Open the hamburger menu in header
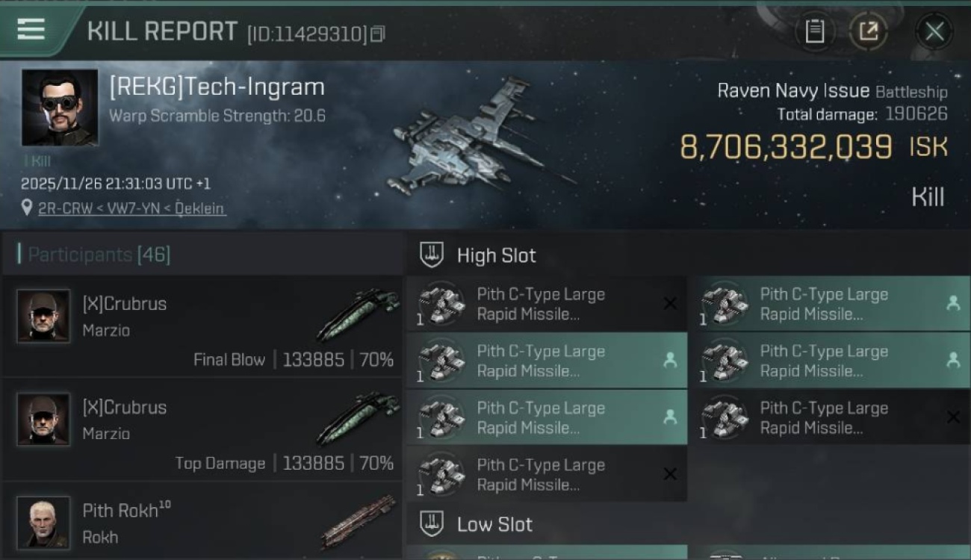 point(31,30)
